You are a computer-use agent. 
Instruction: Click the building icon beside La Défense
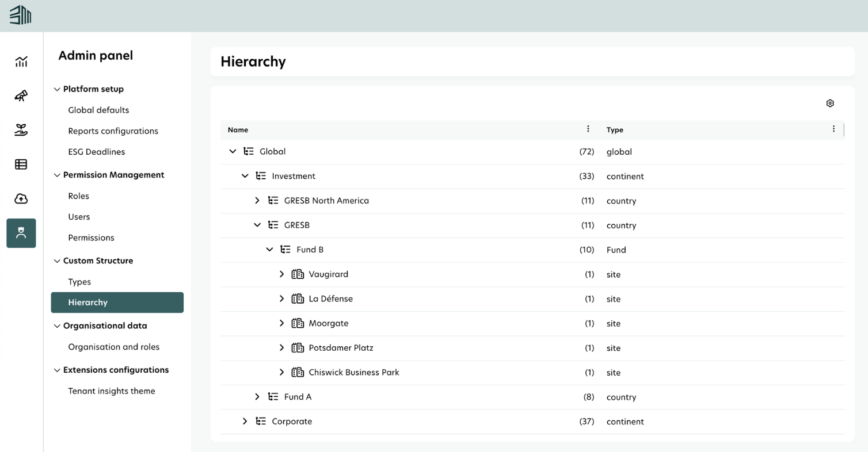298,299
